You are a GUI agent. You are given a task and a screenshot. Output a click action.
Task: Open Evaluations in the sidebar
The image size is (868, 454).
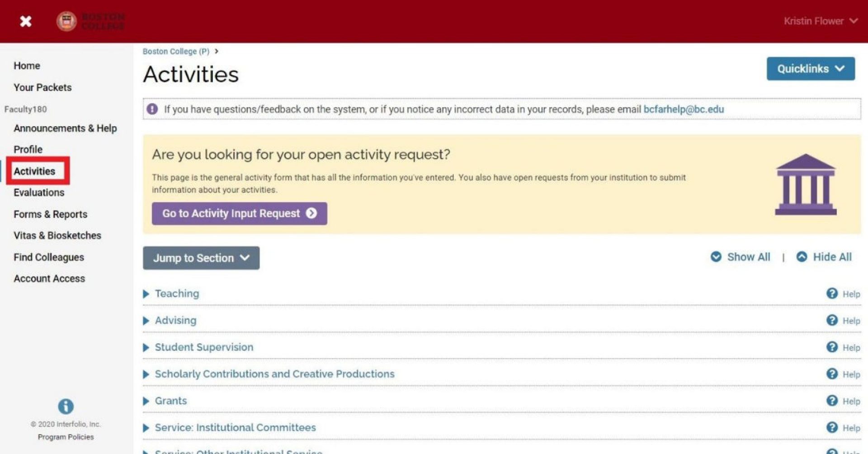tap(39, 193)
